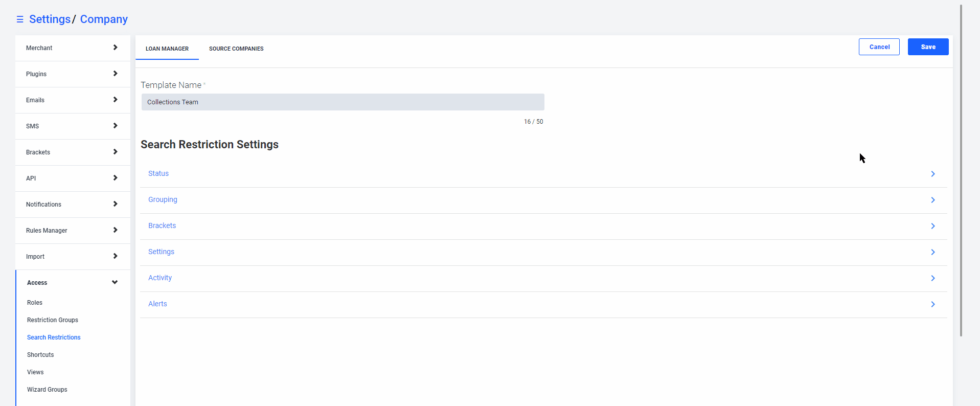
Task: Open the Activity restriction row
Action: 543,278
